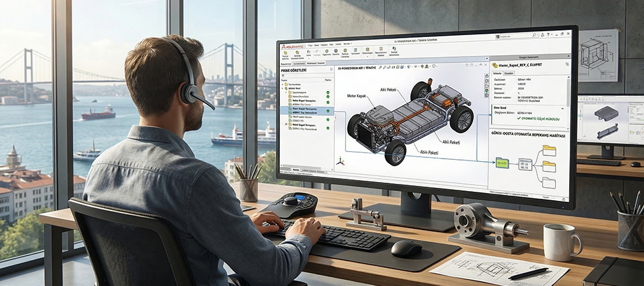
Task: Open the dropdown arrow under the third ribbon button
Action: coord(308,58)
